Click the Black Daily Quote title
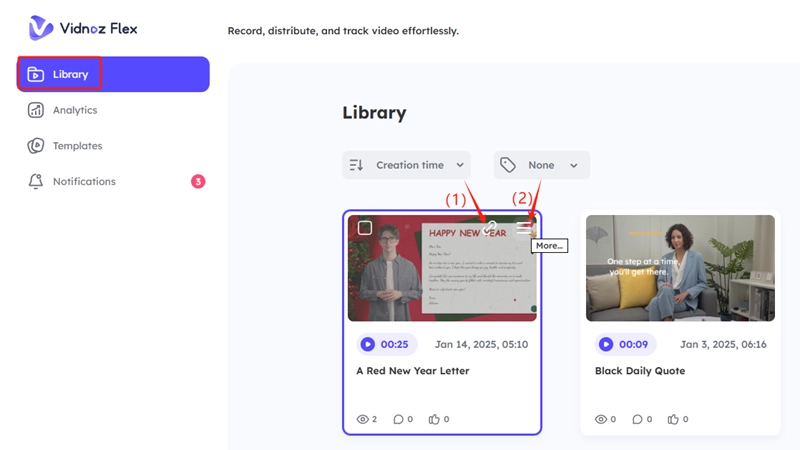The width and height of the screenshot is (800, 450). pyautogui.click(x=640, y=371)
